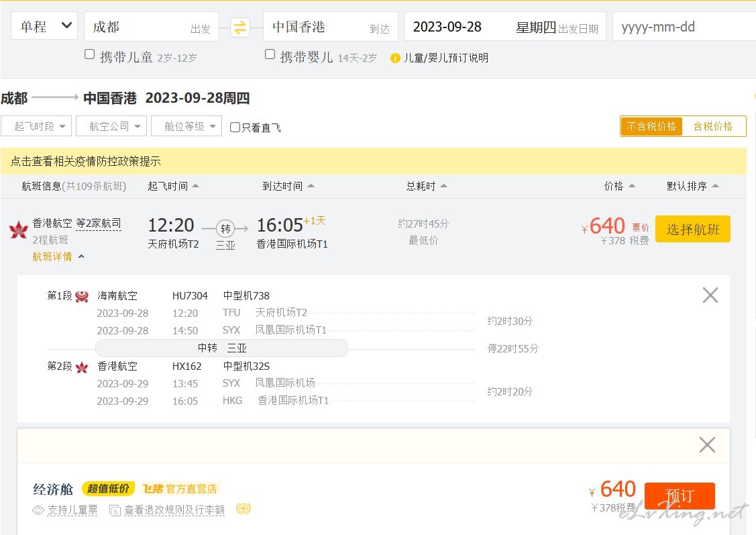Open the 舱位等级 cabin class filter

point(186,126)
